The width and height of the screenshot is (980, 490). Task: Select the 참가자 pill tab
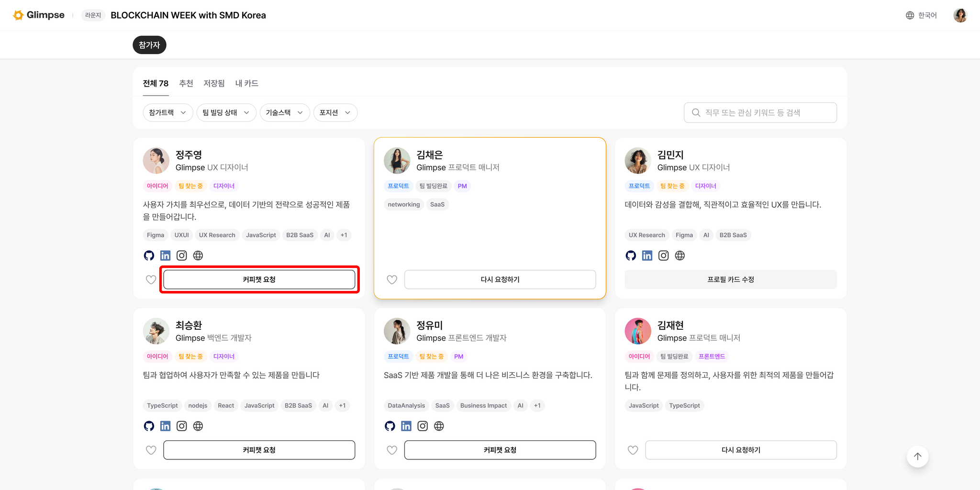point(149,45)
